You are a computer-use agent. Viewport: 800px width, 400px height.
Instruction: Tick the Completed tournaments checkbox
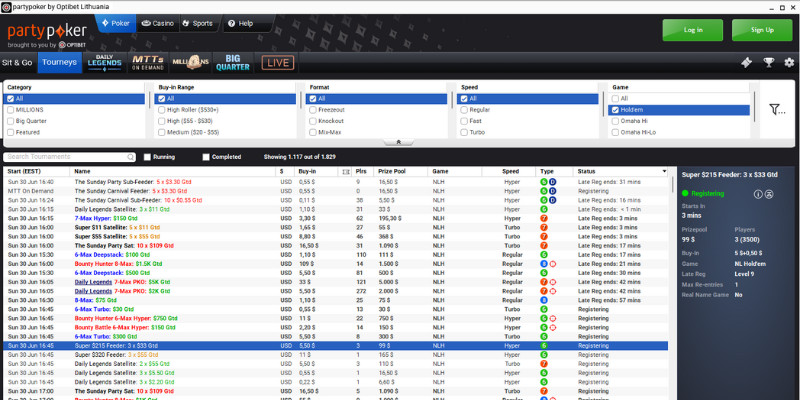pos(206,157)
